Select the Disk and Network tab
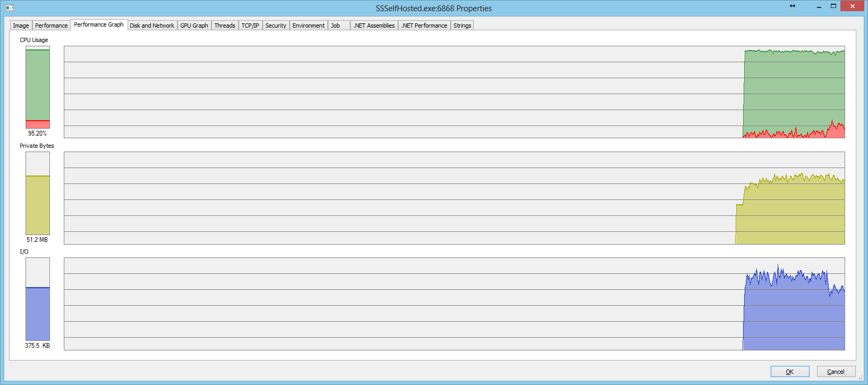 151,26
